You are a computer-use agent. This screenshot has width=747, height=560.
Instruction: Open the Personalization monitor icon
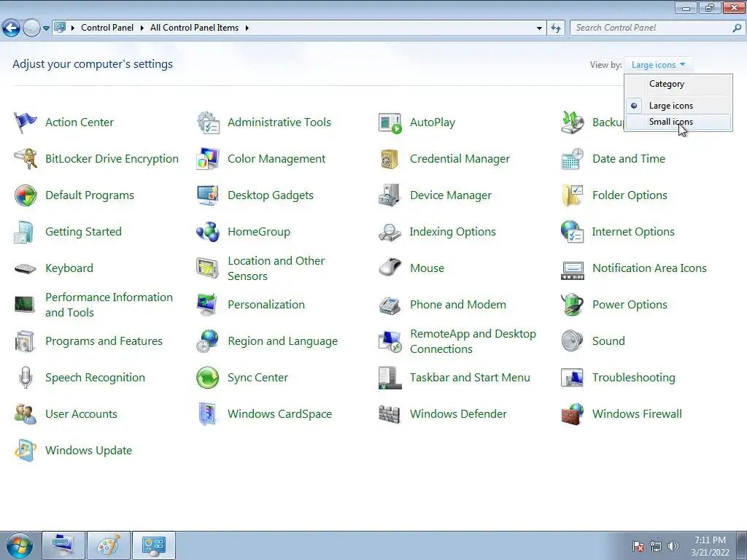pos(208,305)
